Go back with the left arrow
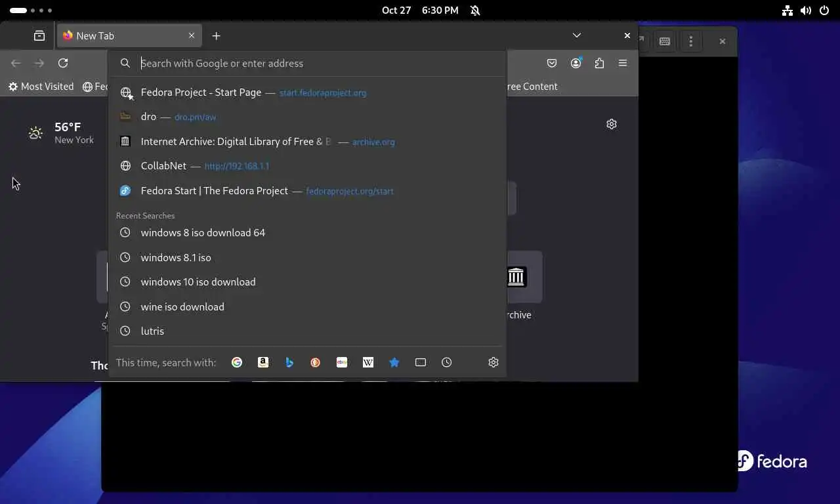The width and height of the screenshot is (840, 504). [16, 63]
